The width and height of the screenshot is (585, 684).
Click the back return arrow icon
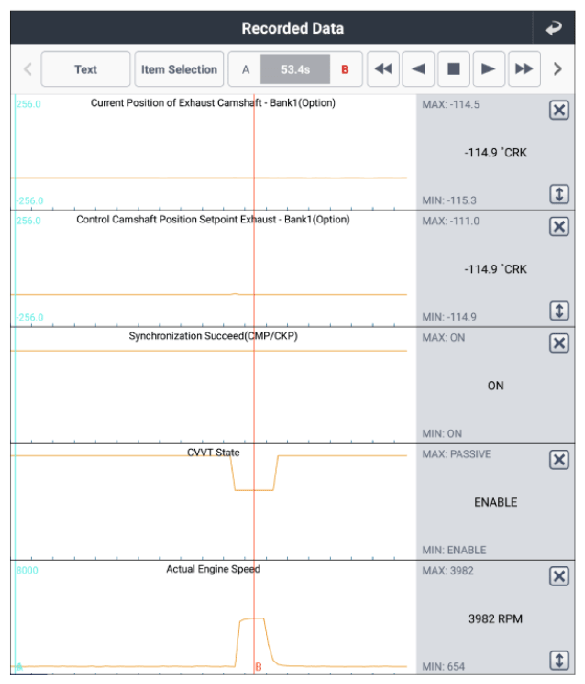[x=554, y=28]
